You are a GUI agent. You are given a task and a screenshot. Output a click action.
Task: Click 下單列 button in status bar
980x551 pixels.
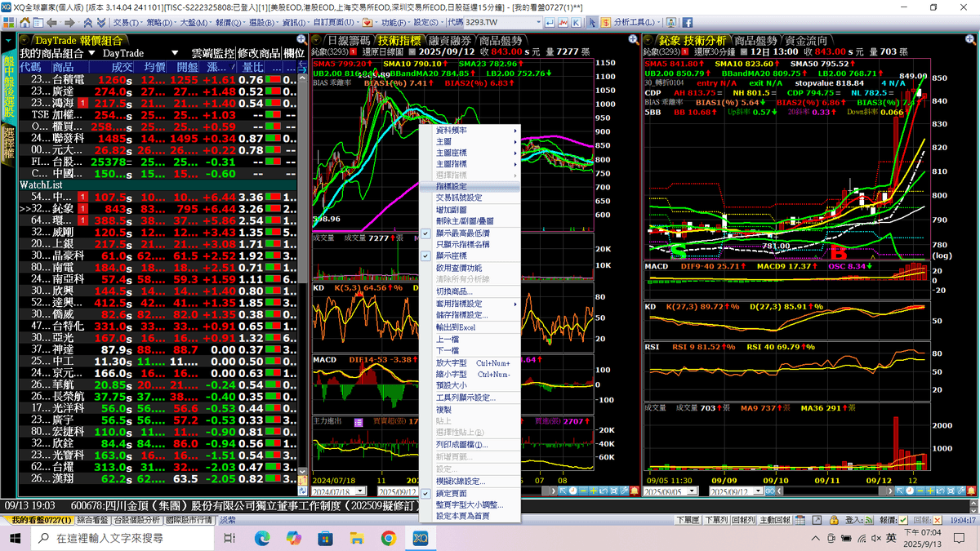click(x=716, y=520)
